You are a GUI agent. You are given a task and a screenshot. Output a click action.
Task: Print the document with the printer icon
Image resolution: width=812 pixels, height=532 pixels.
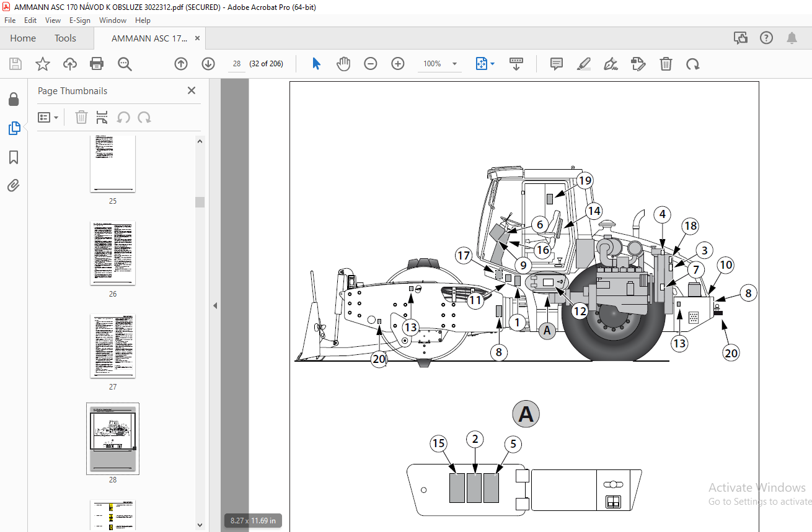pos(97,64)
